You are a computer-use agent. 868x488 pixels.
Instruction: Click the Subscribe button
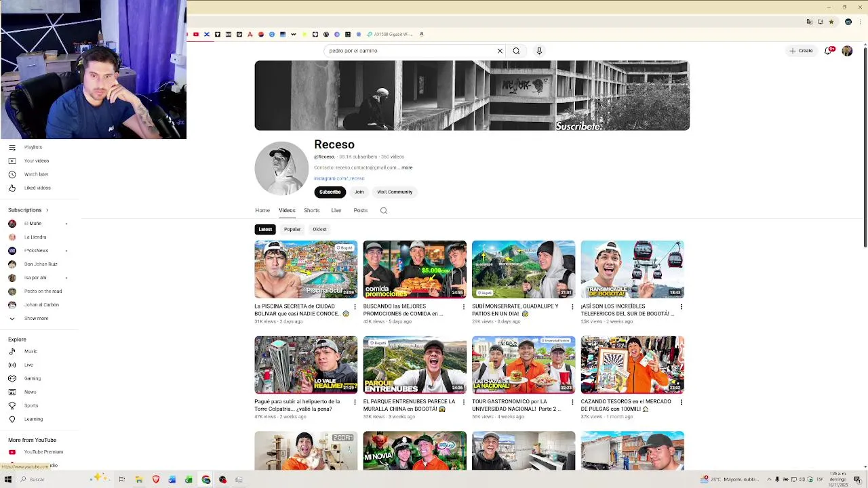(330, 192)
